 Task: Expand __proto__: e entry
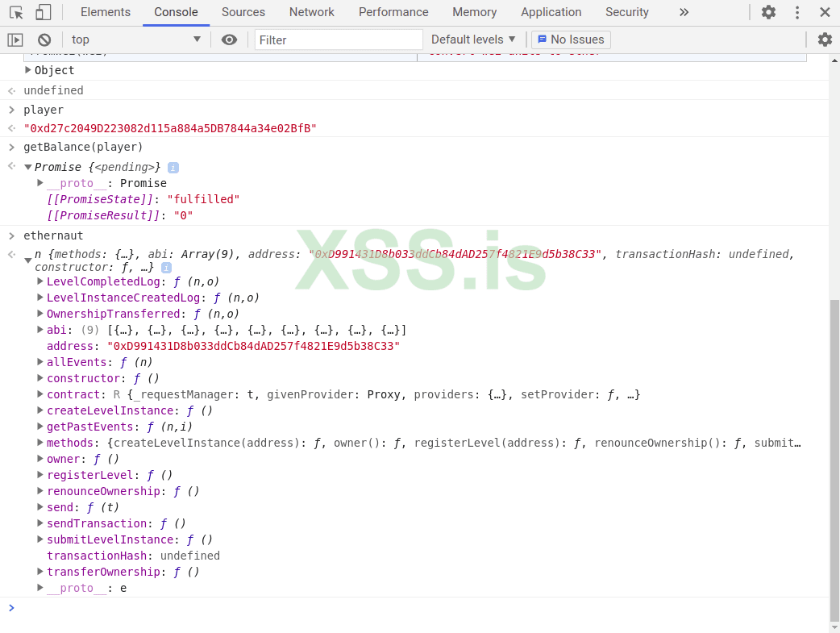click(x=40, y=588)
